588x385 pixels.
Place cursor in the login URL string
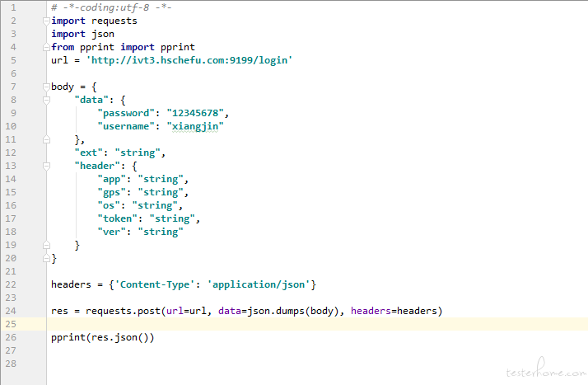[x=189, y=60]
